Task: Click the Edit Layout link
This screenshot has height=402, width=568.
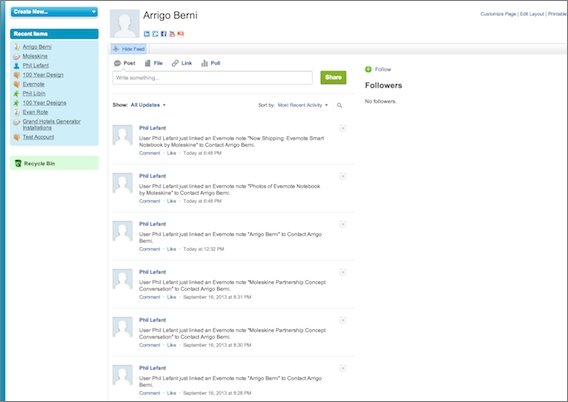Action: point(532,14)
